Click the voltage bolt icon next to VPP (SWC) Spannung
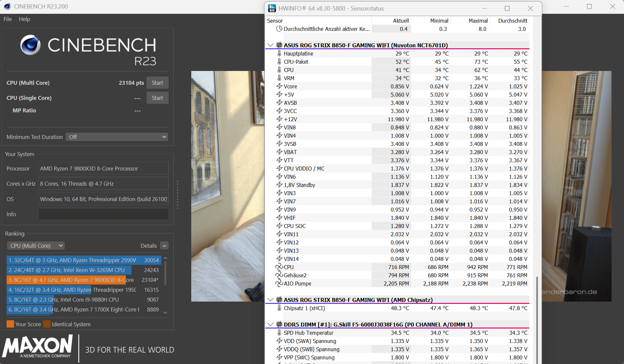This screenshot has height=364, width=624. (279, 357)
